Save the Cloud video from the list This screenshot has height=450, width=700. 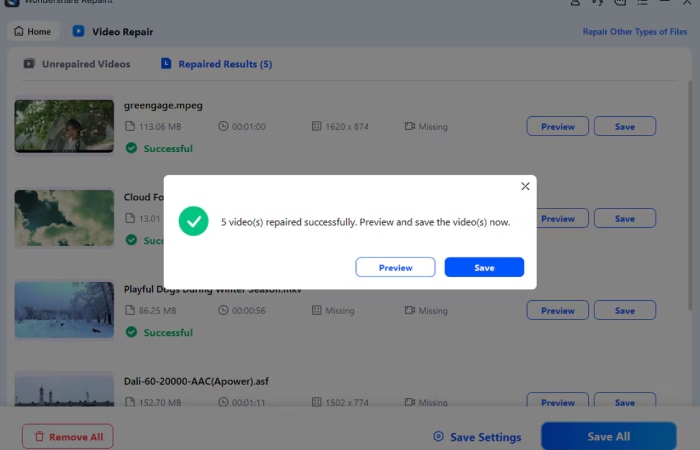click(x=625, y=218)
